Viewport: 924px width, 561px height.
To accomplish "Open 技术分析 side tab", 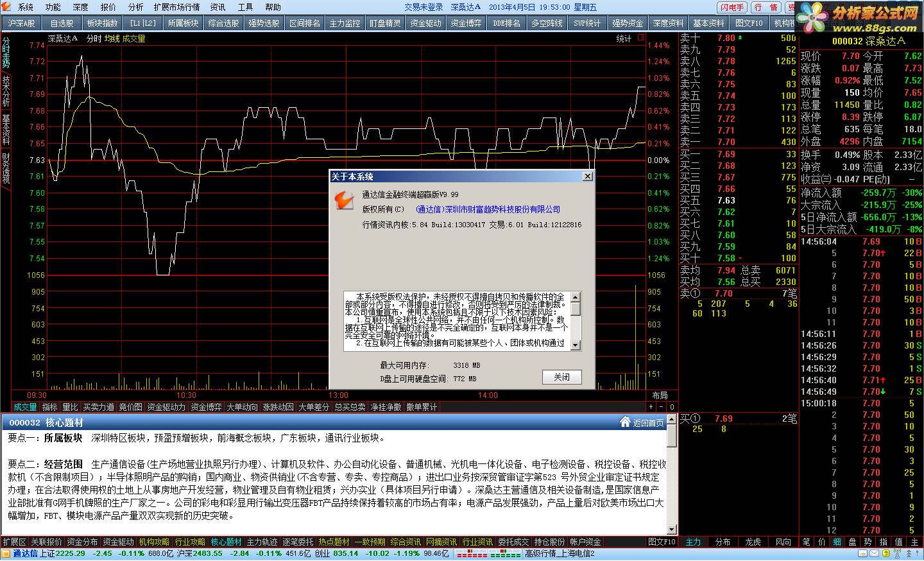I will coord(6,91).
